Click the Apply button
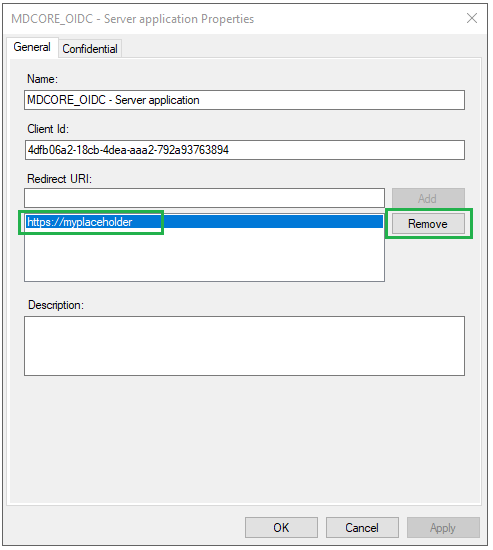493x550 pixels. pyautogui.click(x=443, y=528)
